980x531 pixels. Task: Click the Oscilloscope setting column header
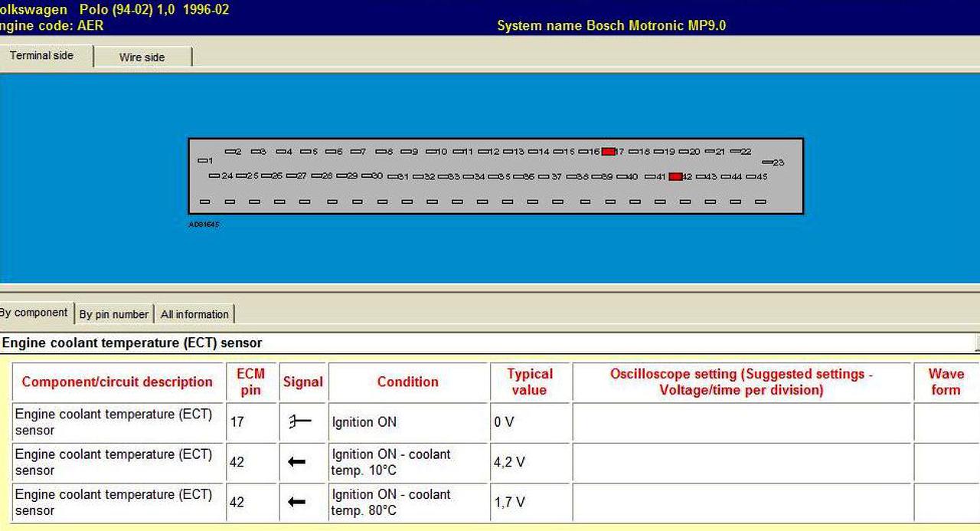(x=741, y=382)
